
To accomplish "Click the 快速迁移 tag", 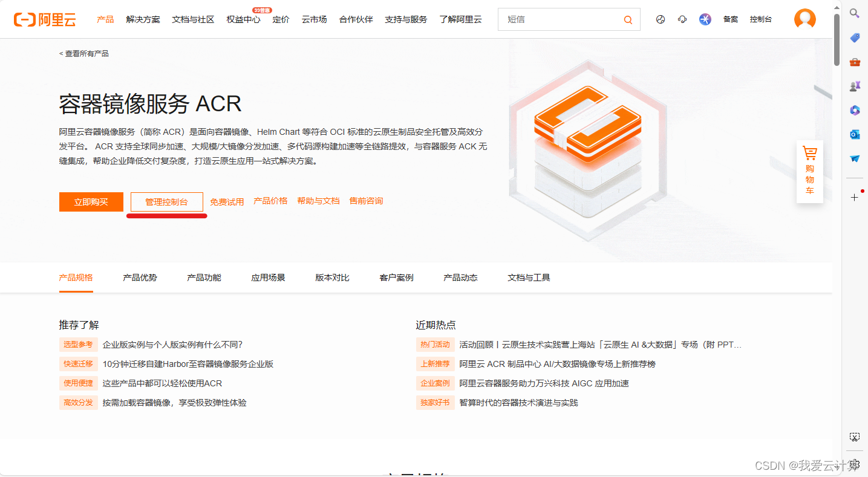I will point(79,364).
